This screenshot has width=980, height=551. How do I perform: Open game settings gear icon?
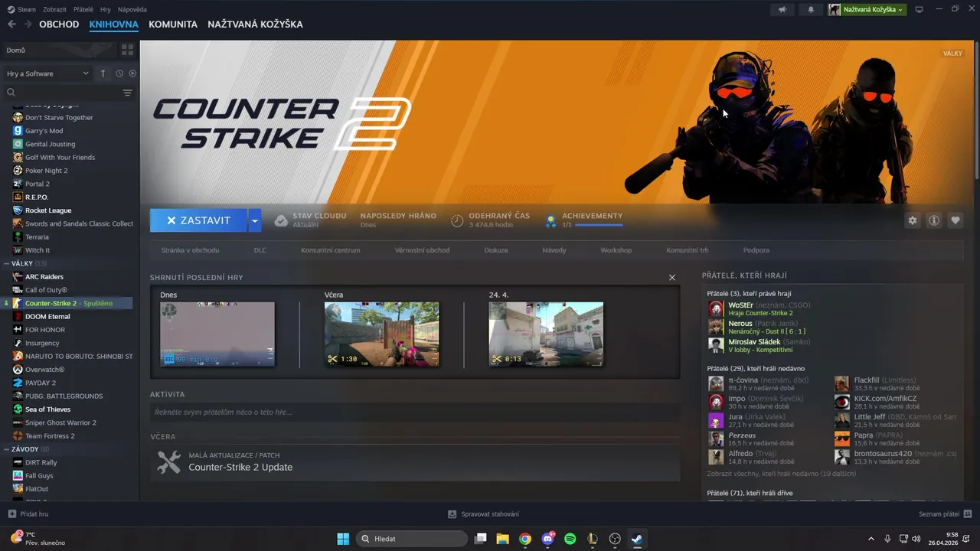point(913,220)
